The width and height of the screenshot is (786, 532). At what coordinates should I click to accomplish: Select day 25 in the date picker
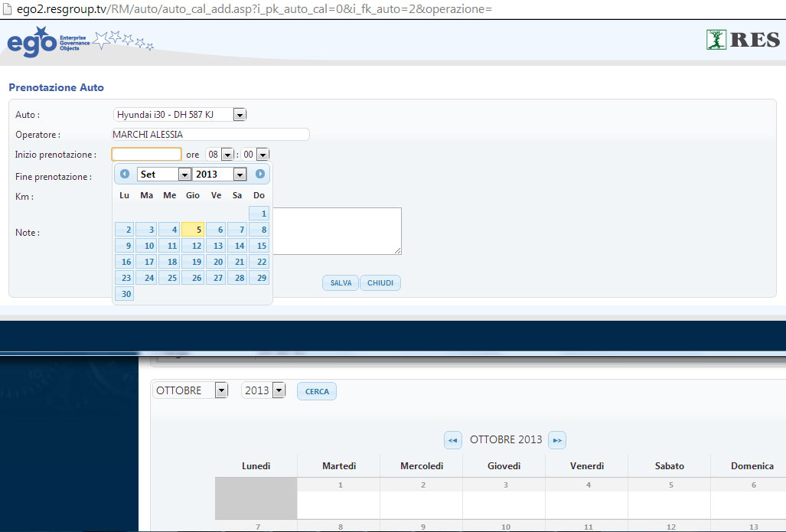click(x=169, y=277)
